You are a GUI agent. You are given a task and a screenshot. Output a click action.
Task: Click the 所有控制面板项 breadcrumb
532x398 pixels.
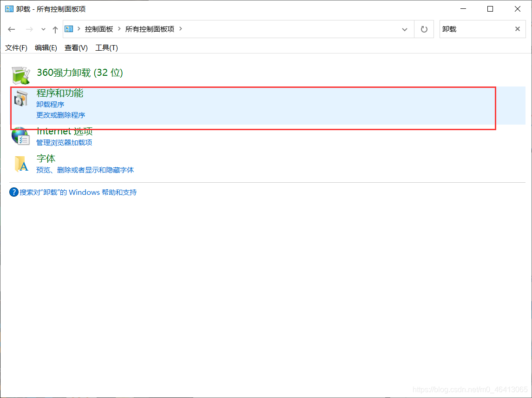[x=150, y=29]
